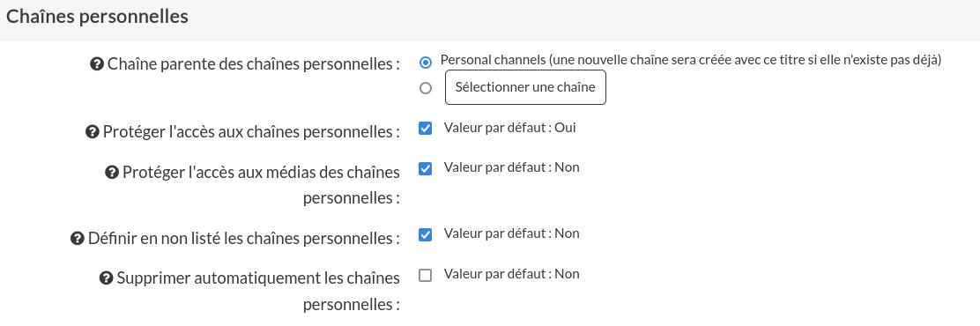980x326 pixels.
Task: Click the Chaîne parente des chaînes personnelles label
Action: point(254,63)
